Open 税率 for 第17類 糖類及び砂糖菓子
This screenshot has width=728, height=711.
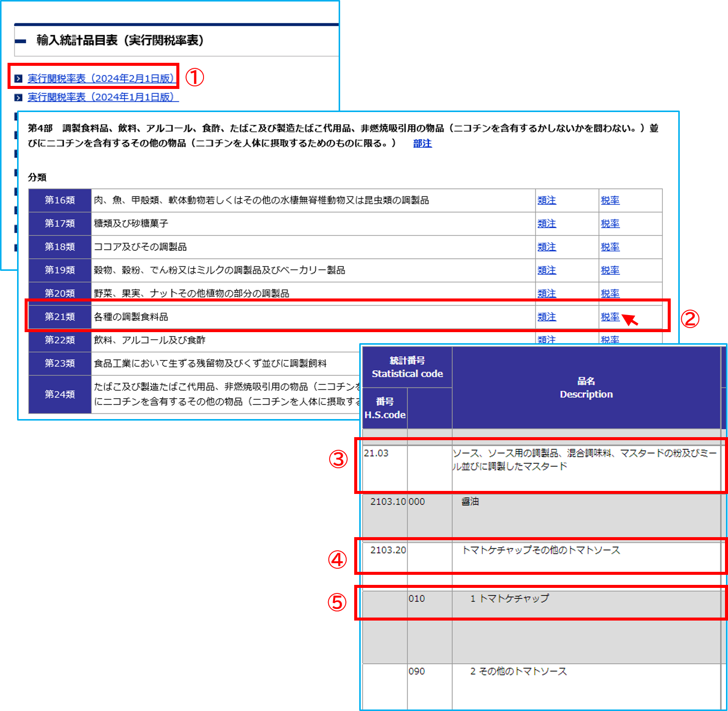click(x=610, y=224)
